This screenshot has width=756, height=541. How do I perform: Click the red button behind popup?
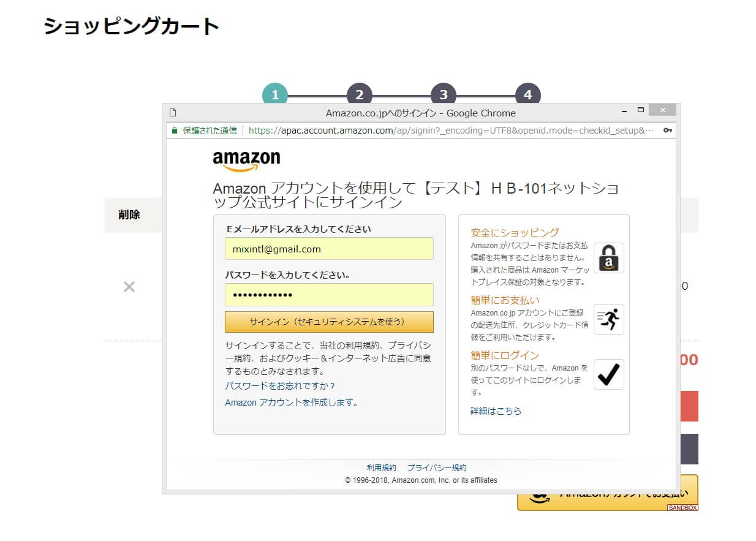coord(689,406)
